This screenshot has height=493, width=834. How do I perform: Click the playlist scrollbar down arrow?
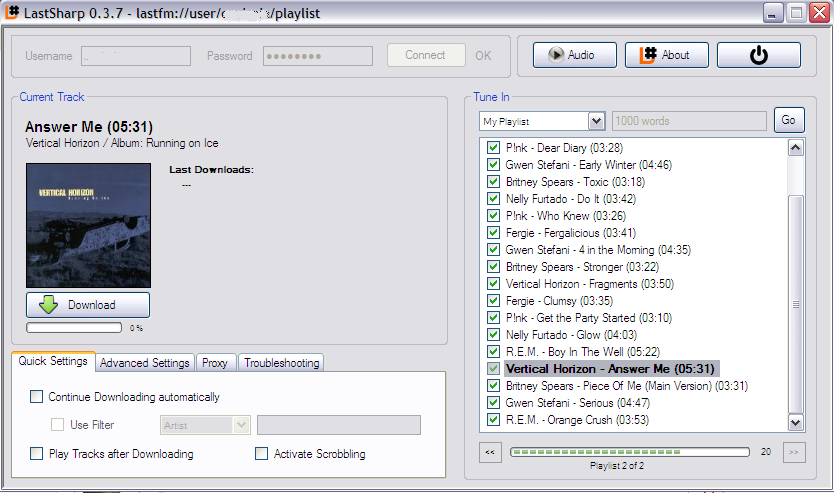[795, 423]
